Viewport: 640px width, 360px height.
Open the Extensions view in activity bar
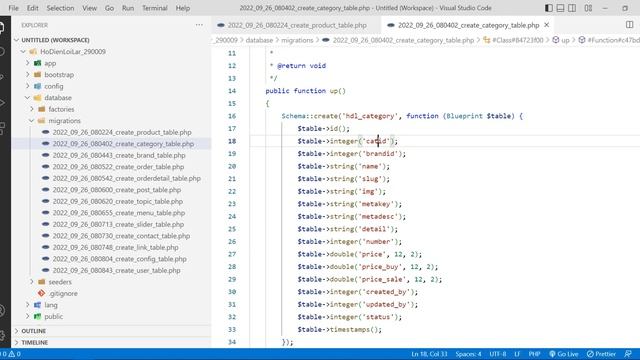tap(2, 128)
